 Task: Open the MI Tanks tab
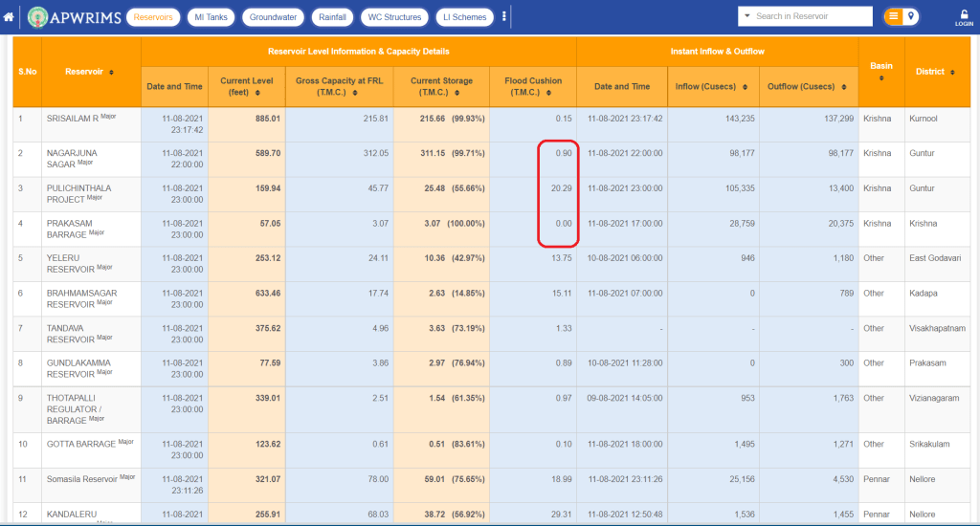[210, 17]
